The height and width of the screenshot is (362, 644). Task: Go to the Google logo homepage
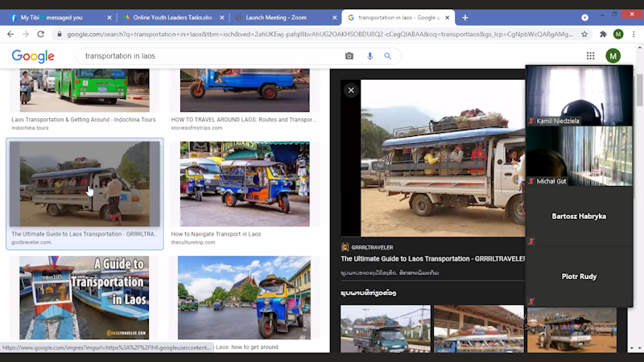[33, 56]
